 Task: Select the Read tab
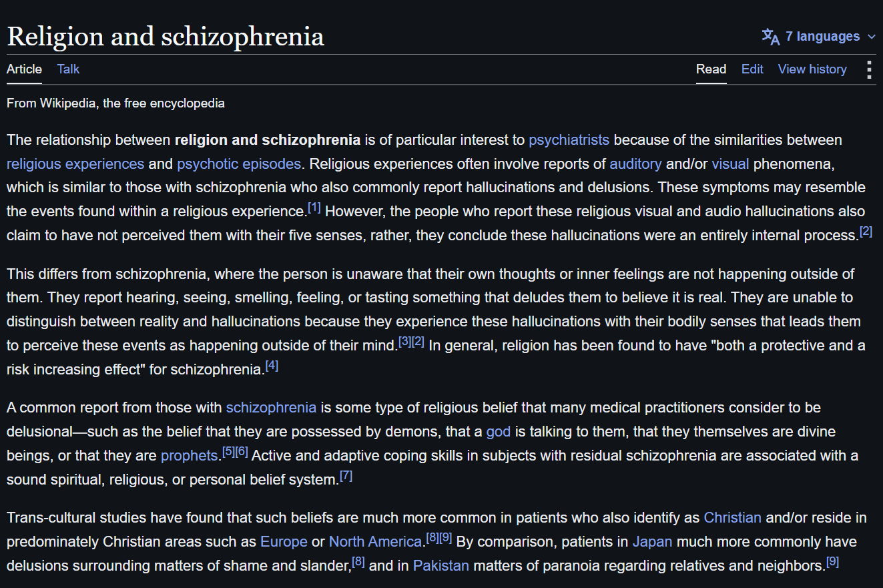(x=711, y=69)
